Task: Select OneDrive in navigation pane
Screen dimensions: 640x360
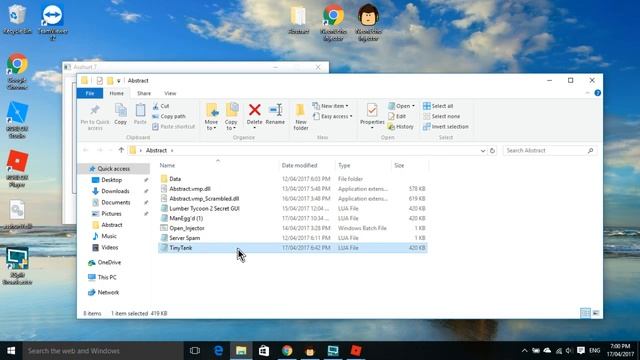Action: 109,262
